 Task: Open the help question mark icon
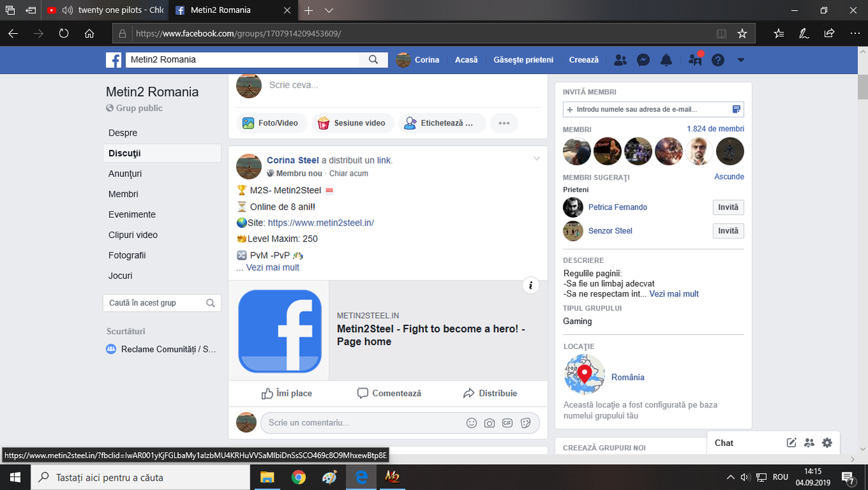[718, 60]
